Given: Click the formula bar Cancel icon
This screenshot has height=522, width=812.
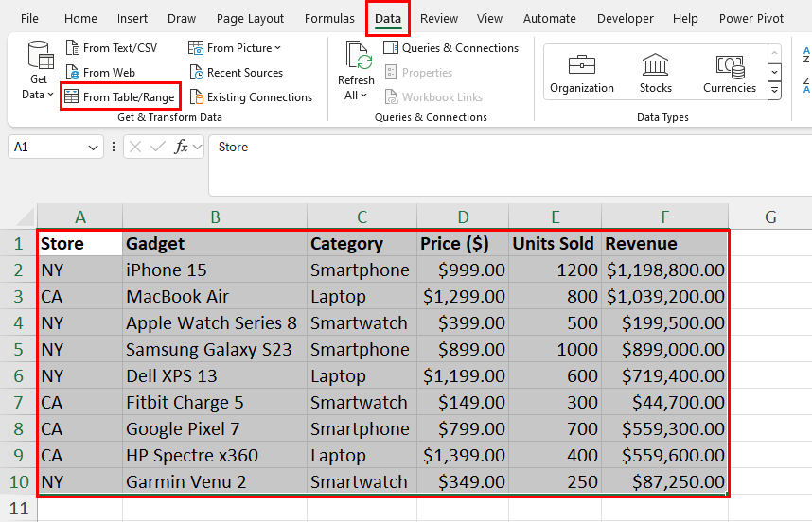Looking at the screenshot, I should point(135,147).
